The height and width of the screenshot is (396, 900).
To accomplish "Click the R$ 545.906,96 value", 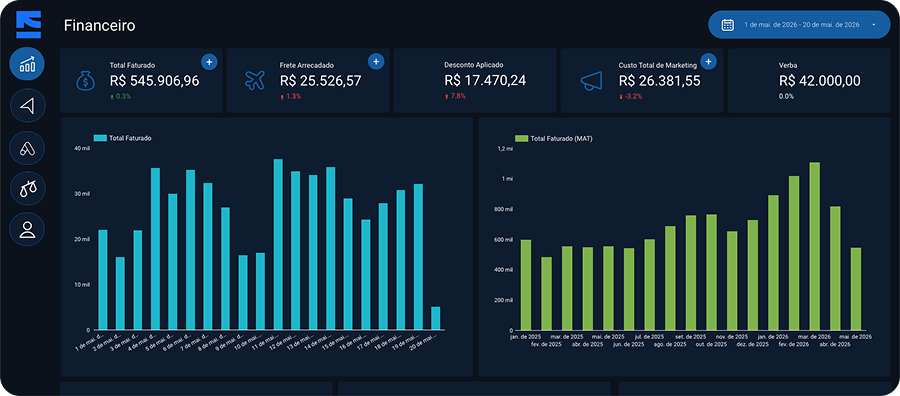I will coord(154,81).
